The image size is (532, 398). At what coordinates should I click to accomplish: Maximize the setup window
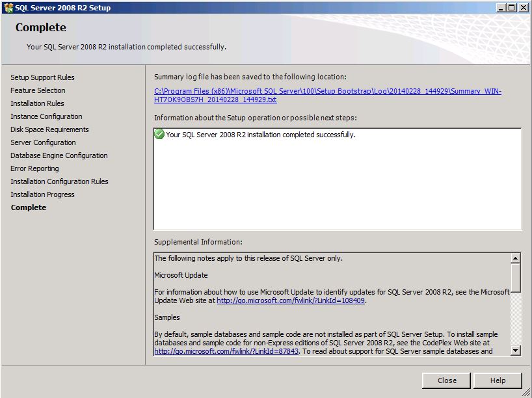pyautogui.click(x=512, y=8)
